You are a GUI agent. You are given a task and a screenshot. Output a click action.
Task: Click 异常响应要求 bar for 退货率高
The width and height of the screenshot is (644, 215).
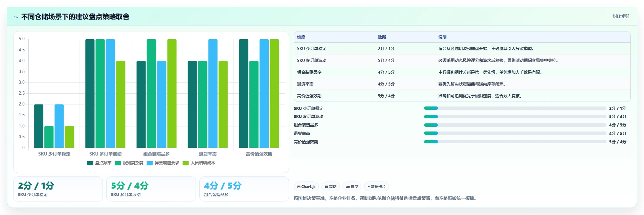(213, 94)
